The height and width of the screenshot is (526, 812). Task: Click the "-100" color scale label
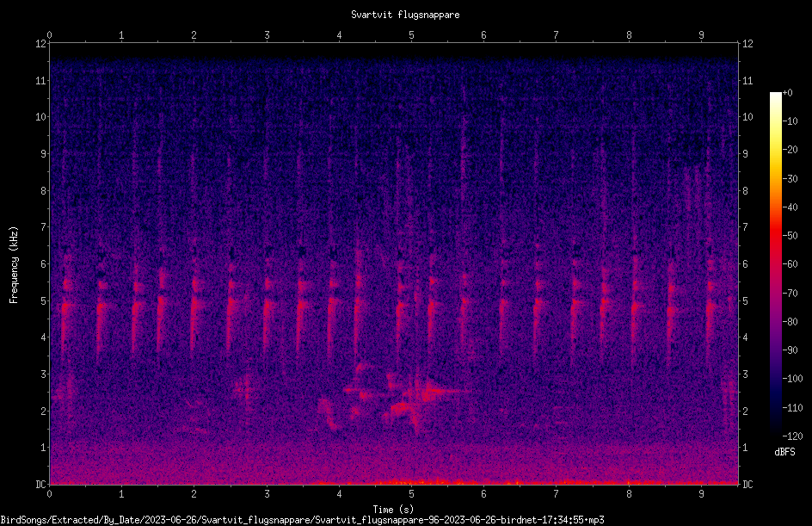tap(792, 379)
